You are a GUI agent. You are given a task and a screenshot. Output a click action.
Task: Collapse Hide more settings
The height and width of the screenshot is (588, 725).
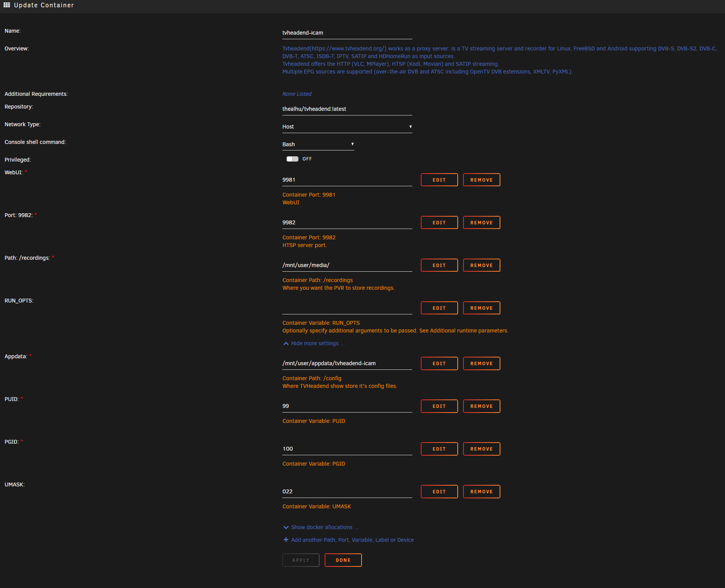(317, 343)
